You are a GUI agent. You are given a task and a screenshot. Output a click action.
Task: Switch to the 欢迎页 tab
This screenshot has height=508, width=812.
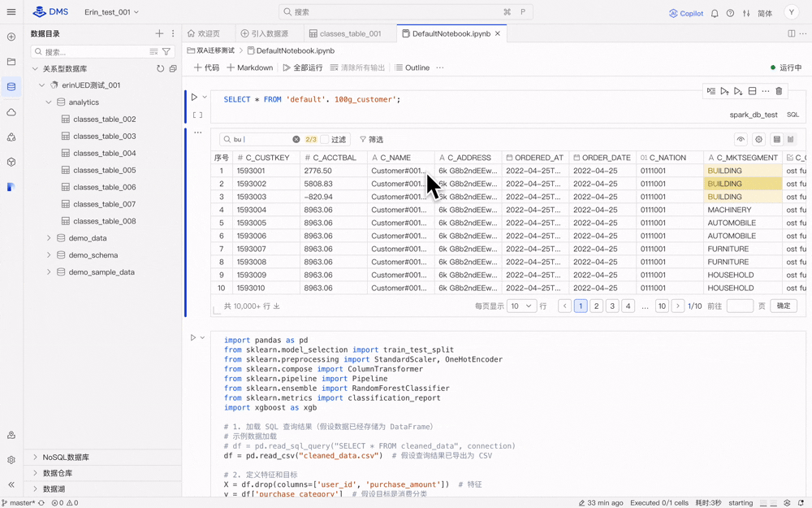(204, 33)
